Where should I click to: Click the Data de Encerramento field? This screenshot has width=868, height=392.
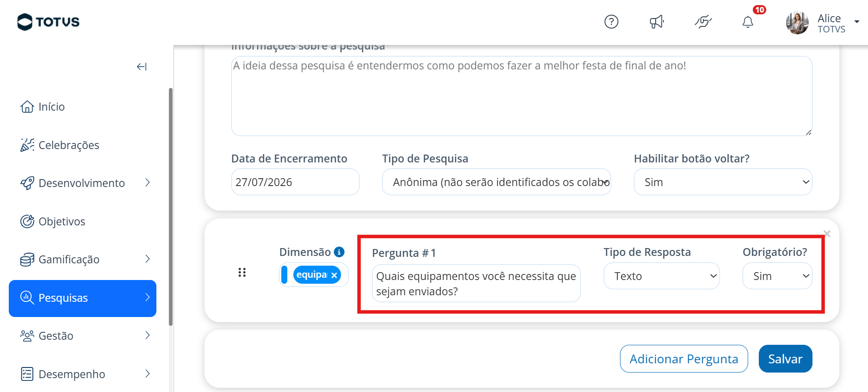click(x=295, y=182)
